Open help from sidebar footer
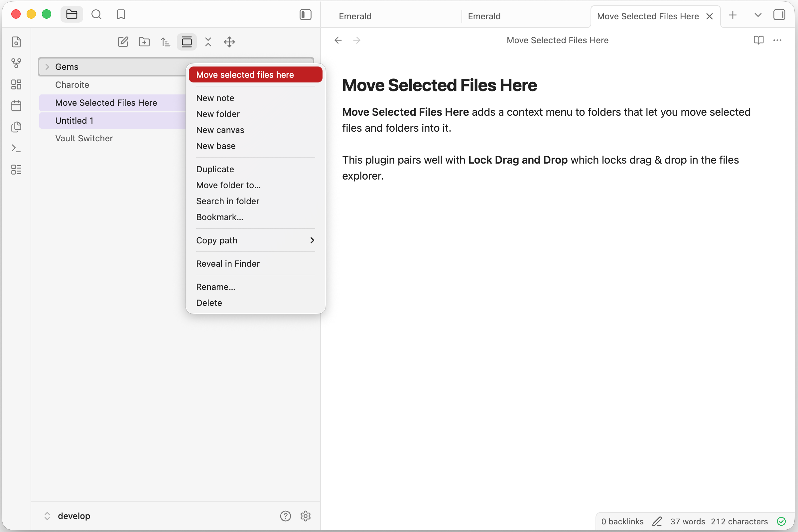The image size is (798, 532). click(285, 516)
